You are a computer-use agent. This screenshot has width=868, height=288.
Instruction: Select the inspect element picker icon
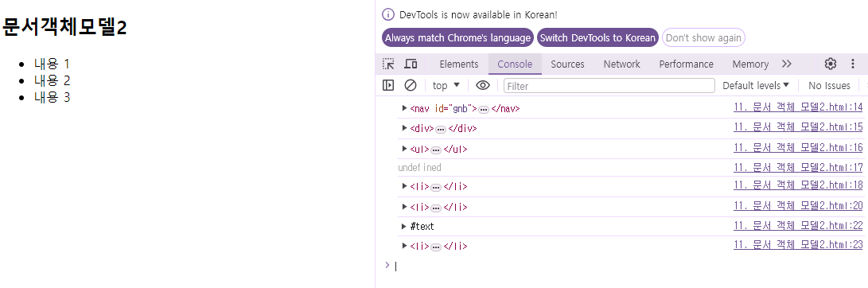click(x=388, y=64)
